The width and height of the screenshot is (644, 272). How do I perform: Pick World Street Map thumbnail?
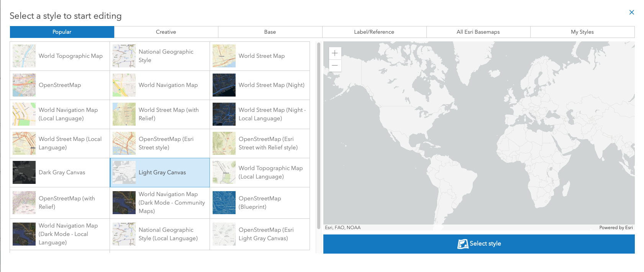pyautogui.click(x=224, y=56)
